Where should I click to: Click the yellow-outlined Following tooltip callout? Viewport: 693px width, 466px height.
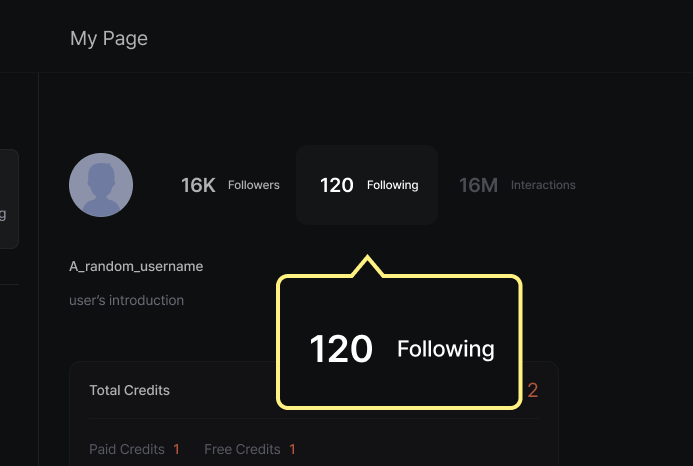pos(399,341)
